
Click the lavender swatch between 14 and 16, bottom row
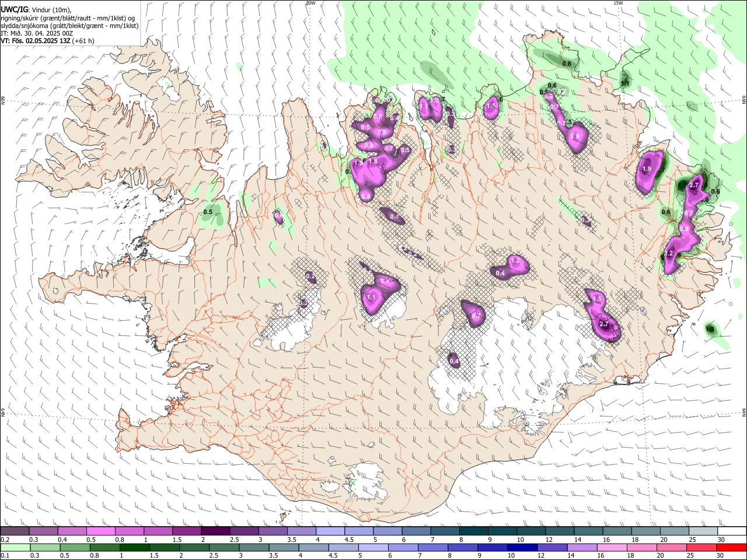click(x=582, y=547)
